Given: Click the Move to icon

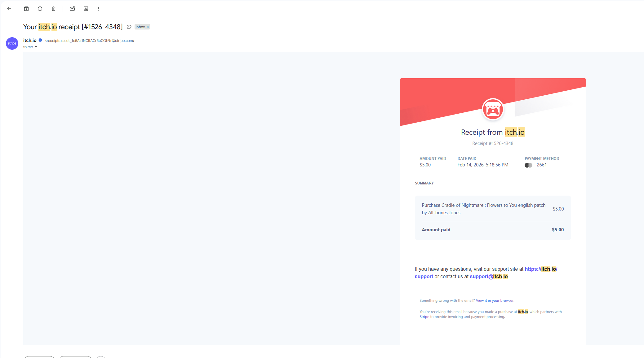Looking at the screenshot, I should point(86,9).
